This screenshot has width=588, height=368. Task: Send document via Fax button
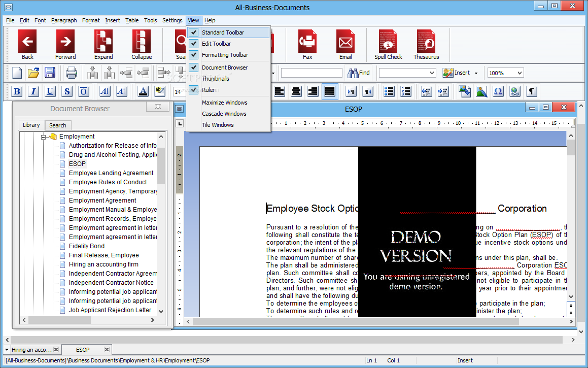[x=307, y=45]
